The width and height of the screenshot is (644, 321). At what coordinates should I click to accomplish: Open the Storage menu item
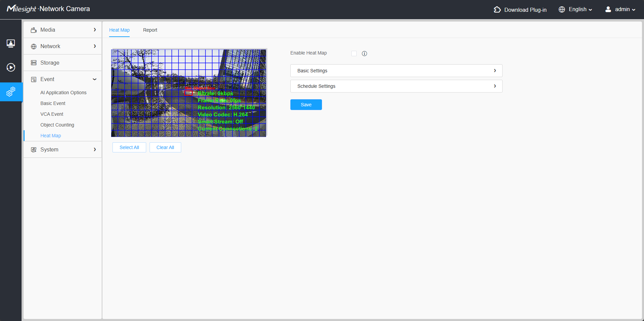(x=63, y=63)
